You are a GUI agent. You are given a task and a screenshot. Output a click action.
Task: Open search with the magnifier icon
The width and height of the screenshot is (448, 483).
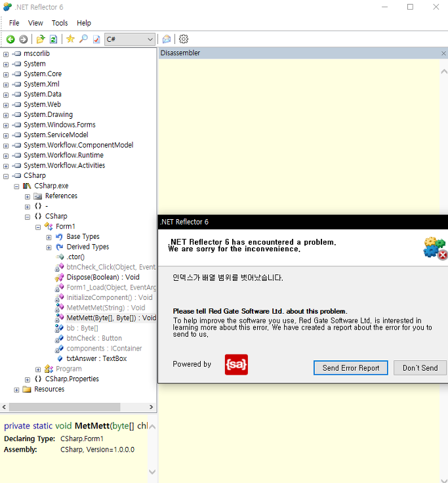click(x=83, y=39)
